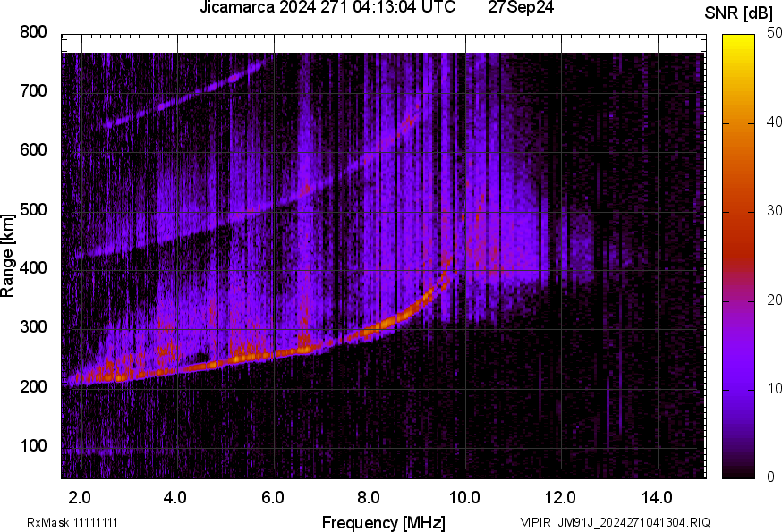Click the "Frequency [MHz]" x-axis label

pos(383,522)
